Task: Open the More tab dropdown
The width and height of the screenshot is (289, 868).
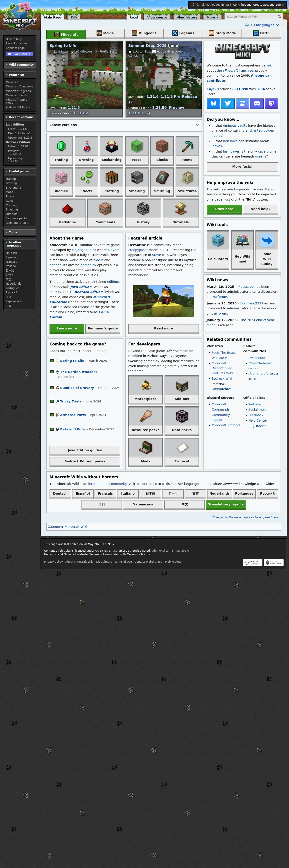Action: [x=212, y=18]
